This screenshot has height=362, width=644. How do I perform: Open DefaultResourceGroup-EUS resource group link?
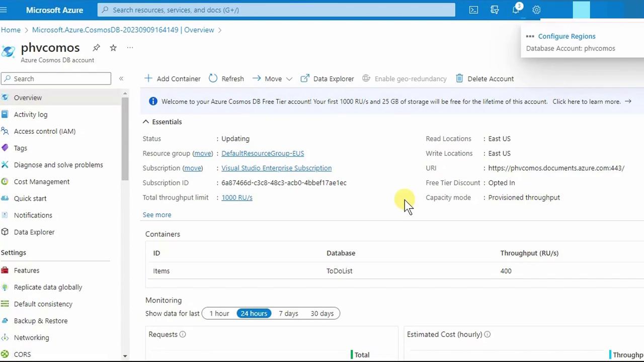(263, 153)
